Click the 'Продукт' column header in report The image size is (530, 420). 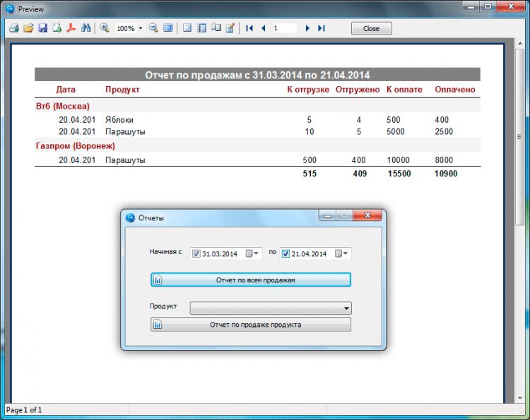(122, 90)
